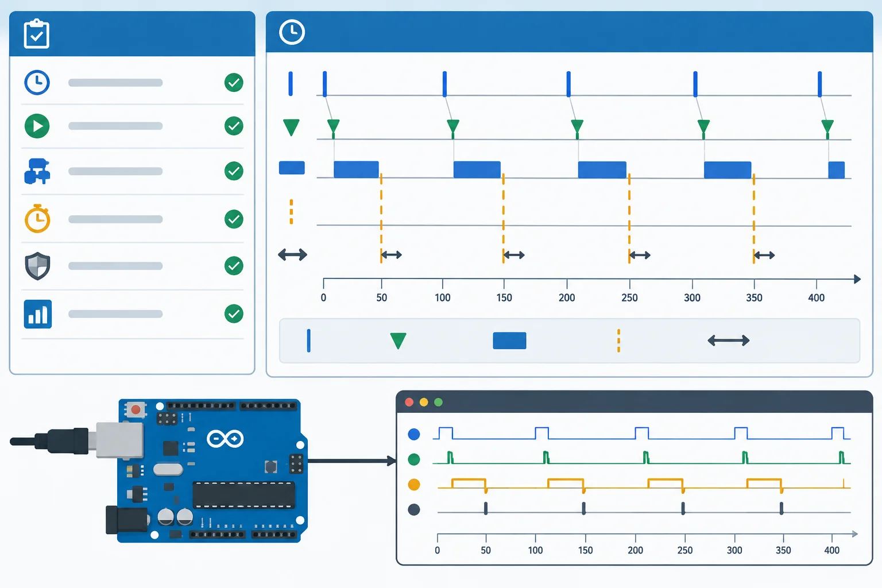This screenshot has width=882, height=588.
Task: Click the black microcontroller chip on the Arduino board
Action: pyautogui.click(x=243, y=495)
